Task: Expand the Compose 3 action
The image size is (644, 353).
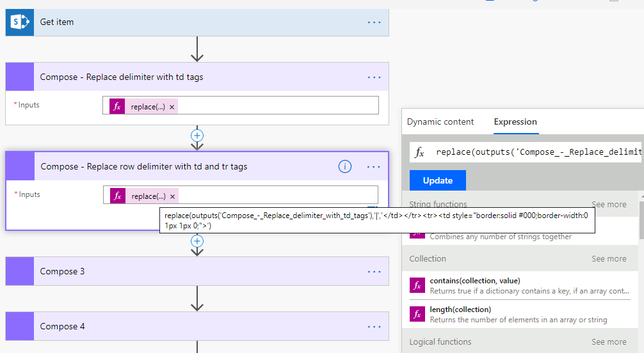Action: coord(197,271)
